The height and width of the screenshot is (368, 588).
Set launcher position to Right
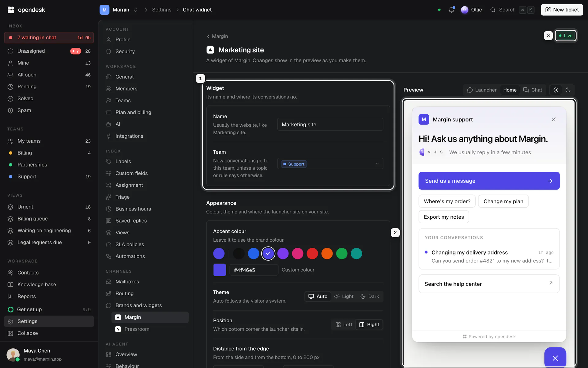(x=369, y=324)
